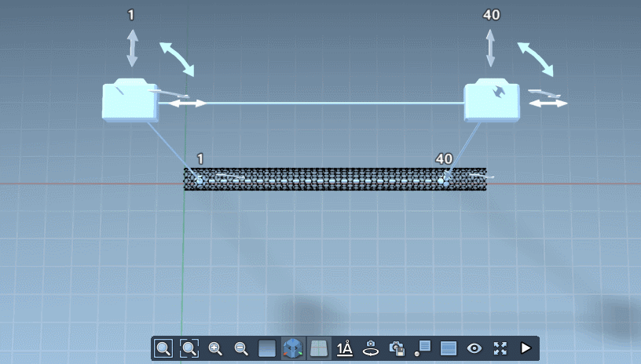Select the left path box labeled 1
Viewport: 641px width, 364px height.
130,100
